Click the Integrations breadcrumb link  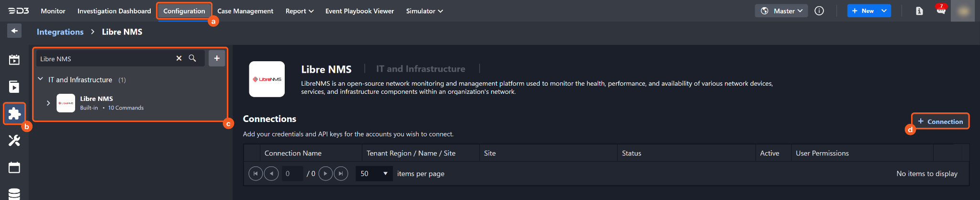tap(60, 32)
